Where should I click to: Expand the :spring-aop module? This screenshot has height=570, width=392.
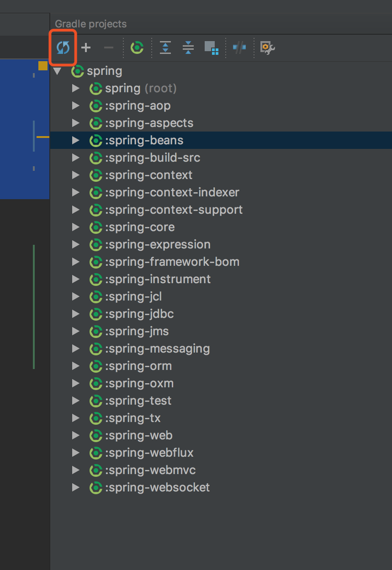pos(76,106)
